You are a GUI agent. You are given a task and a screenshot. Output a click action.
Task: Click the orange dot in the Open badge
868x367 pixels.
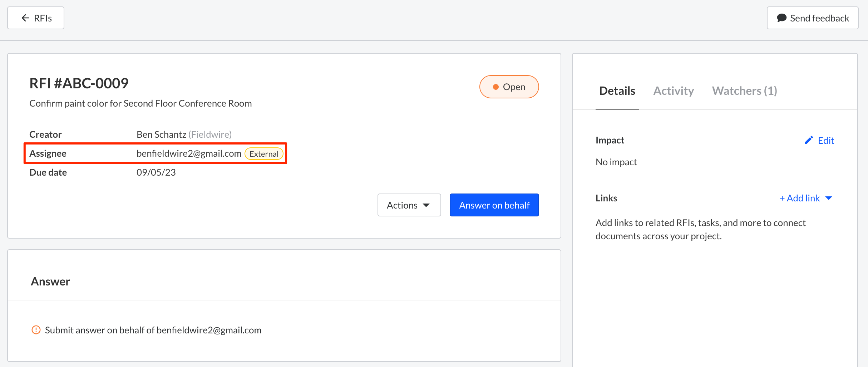point(495,87)
